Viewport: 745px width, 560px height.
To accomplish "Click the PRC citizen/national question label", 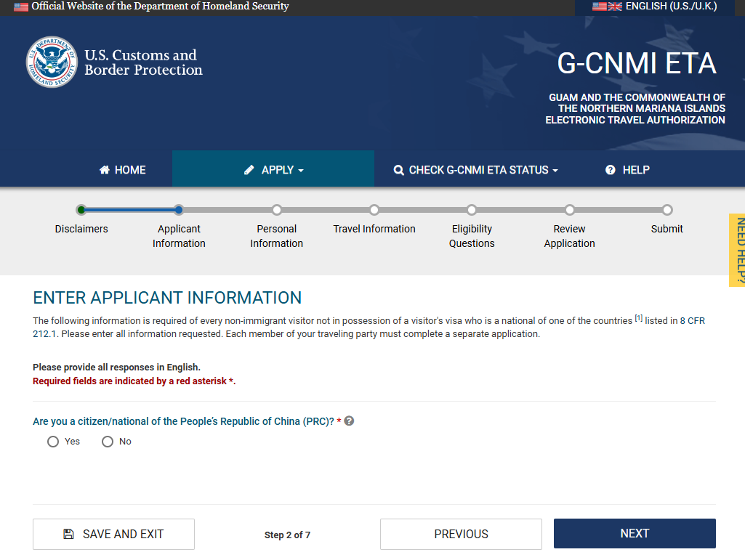I will [183, 421].
